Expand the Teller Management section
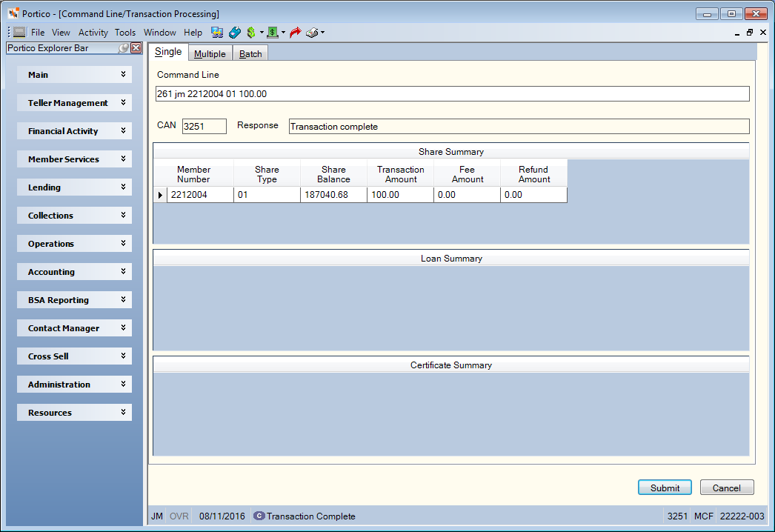 74,103
